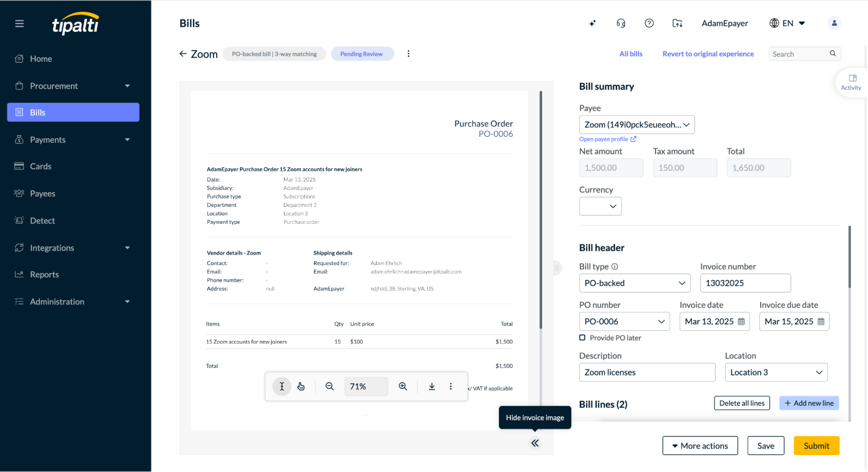Open the PO number dropdown
The height and width of the screenshot is (472, 868).
624,322
